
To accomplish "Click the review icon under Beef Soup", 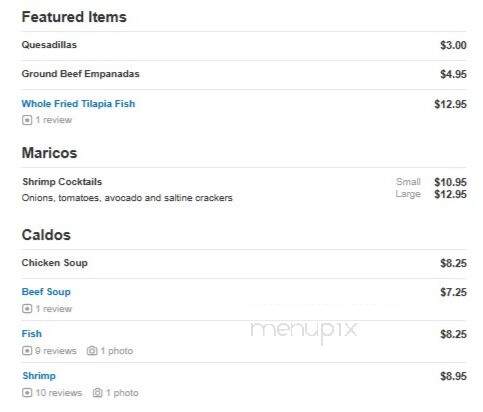I will tap(27, 309).
